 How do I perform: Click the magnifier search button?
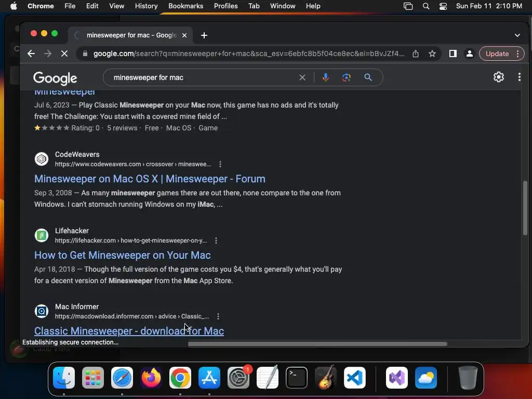pyautogui.click(x=368, y=78)
